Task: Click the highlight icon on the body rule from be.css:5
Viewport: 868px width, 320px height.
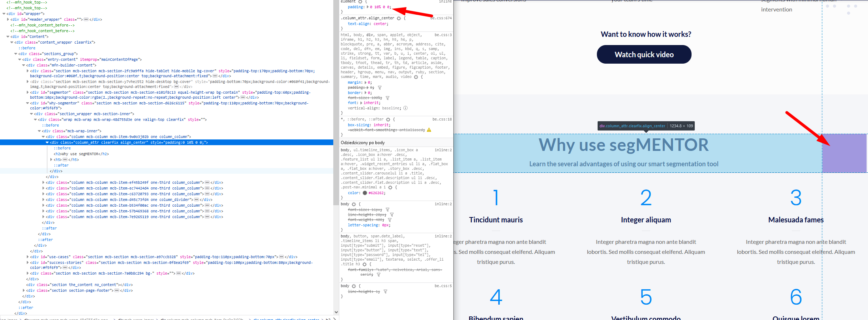Action: tap(354, 286)
